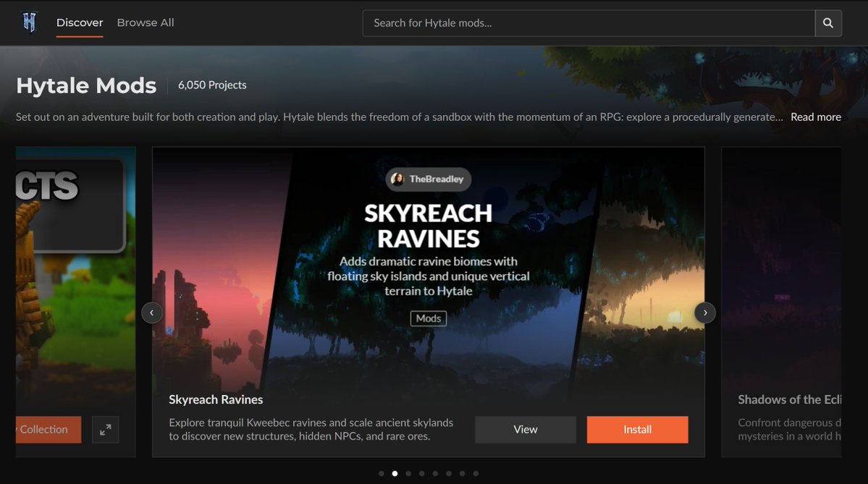Advance to next carousel slide arrow

click(704, 313)
